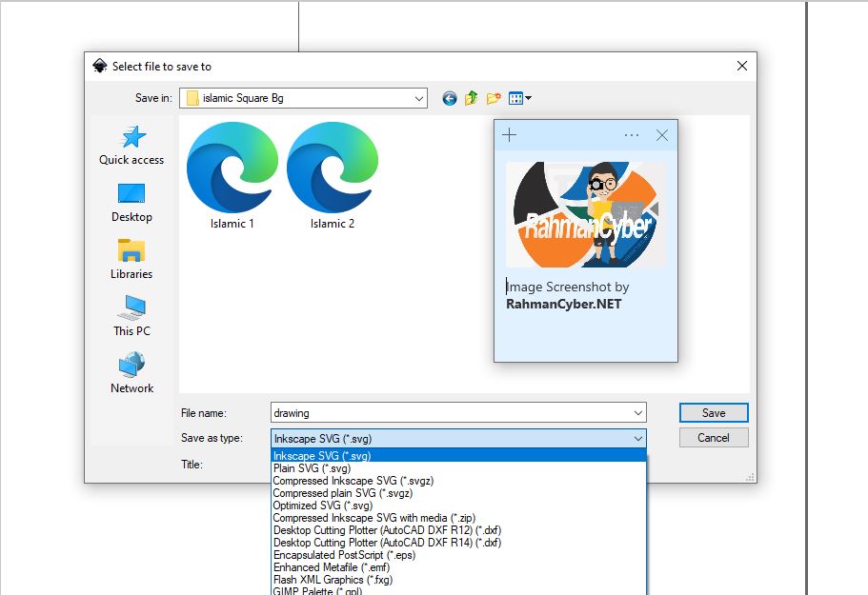The image size is (868, 595).
Task: Open Libraries in the places bar
Action: (131, 259)
